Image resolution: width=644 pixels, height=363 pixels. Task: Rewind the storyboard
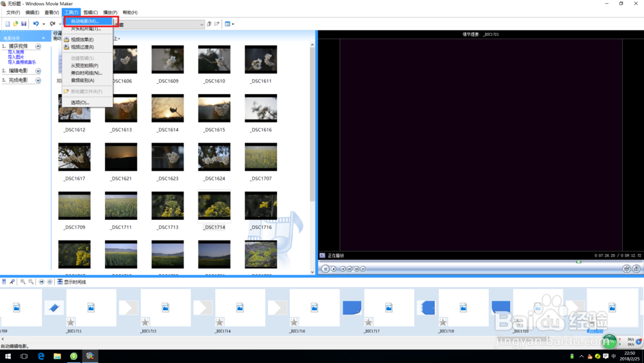(x=41, y=282)
